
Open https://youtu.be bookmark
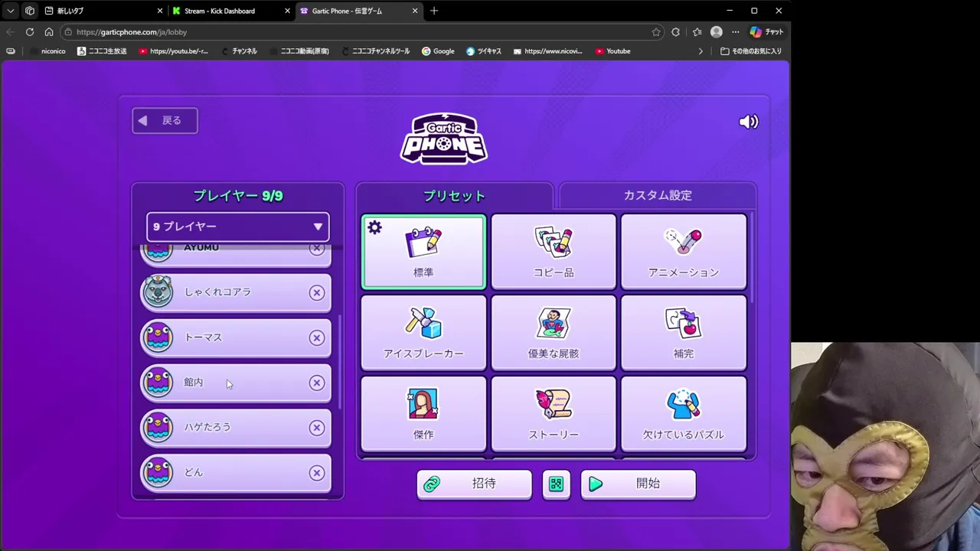(x=174, y=51)
